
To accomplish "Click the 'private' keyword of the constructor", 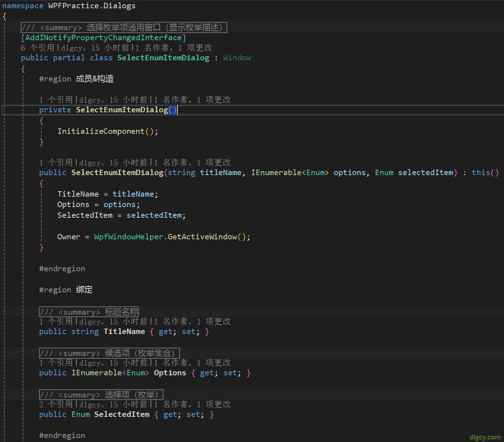I will coord(55,110).
